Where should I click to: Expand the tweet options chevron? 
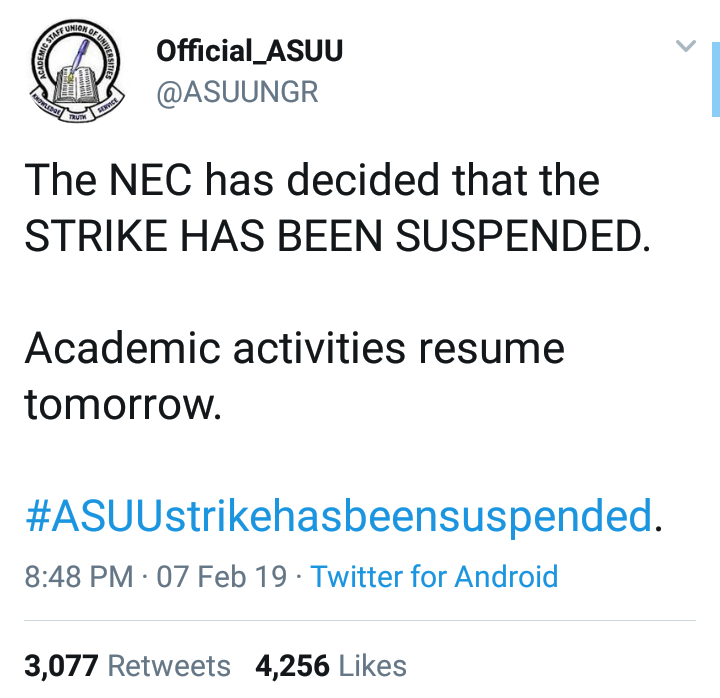685,47
